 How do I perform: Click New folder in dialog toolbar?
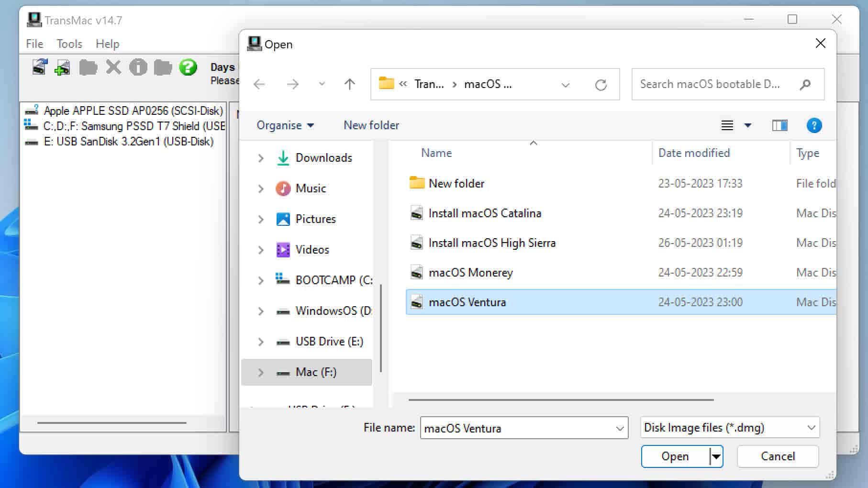coord(371,125)
